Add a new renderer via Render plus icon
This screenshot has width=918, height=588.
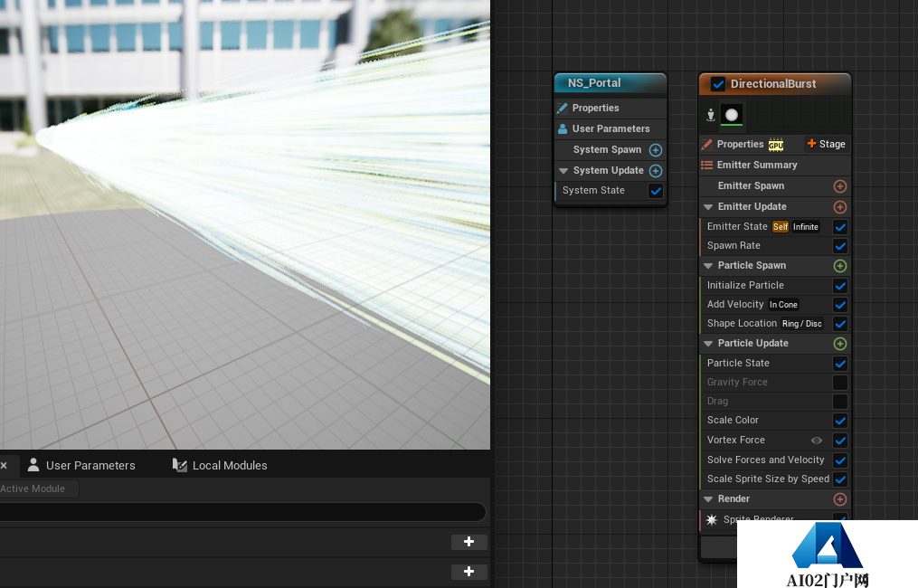(839, 499)
